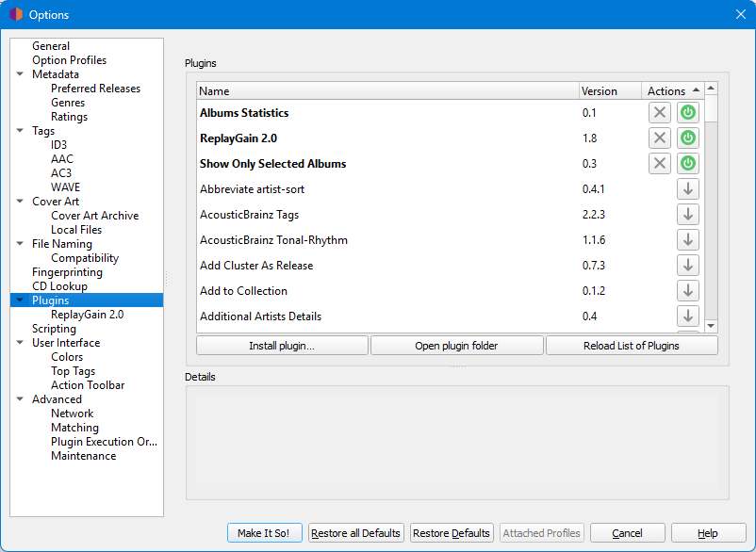Uninstall Show Only Selected Albums plugin
Screen dimensions: 756x552
(x=660, y=164)
